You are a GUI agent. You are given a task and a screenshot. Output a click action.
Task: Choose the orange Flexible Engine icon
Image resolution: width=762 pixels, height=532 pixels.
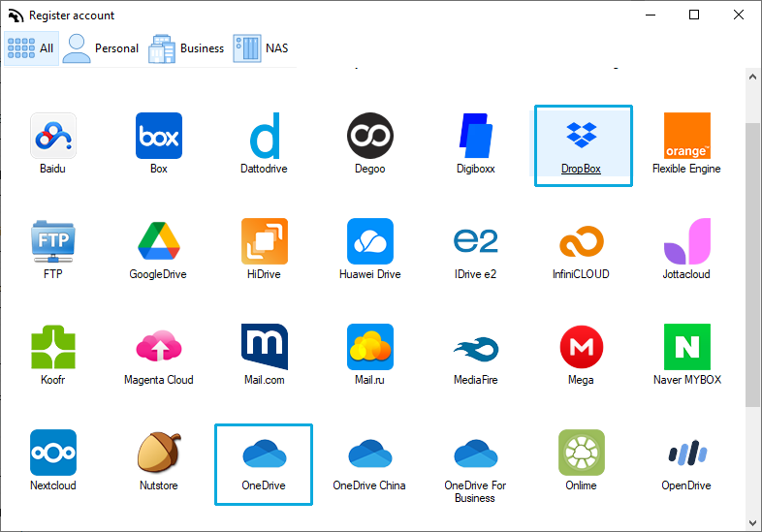pyautogui.click(x=687, y=136)
